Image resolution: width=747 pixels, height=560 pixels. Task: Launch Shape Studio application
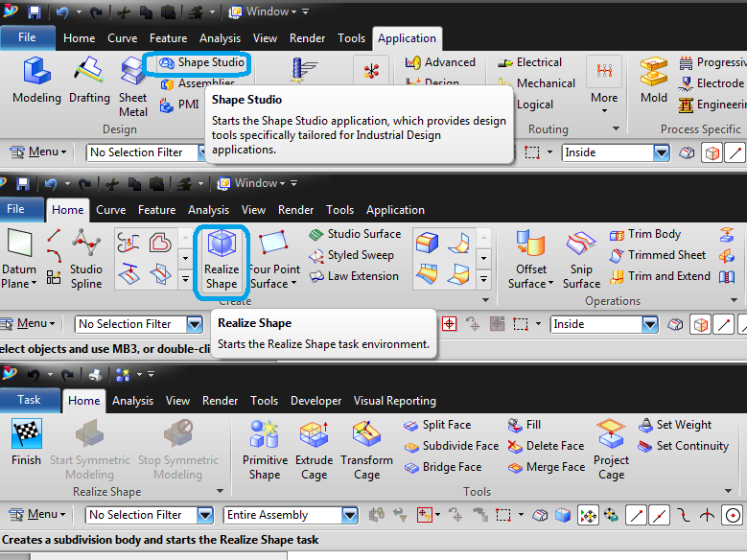[201, 62]
